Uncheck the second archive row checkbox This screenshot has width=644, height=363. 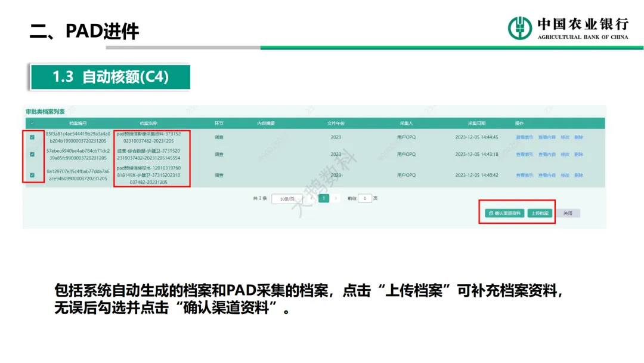[x=32, y=154]
